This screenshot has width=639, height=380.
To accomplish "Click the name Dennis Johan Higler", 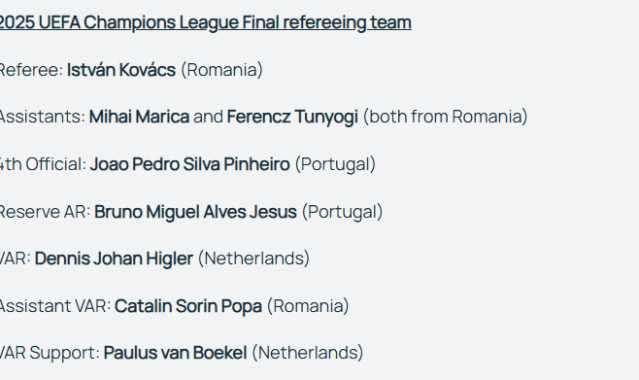I will click(114, 259).
